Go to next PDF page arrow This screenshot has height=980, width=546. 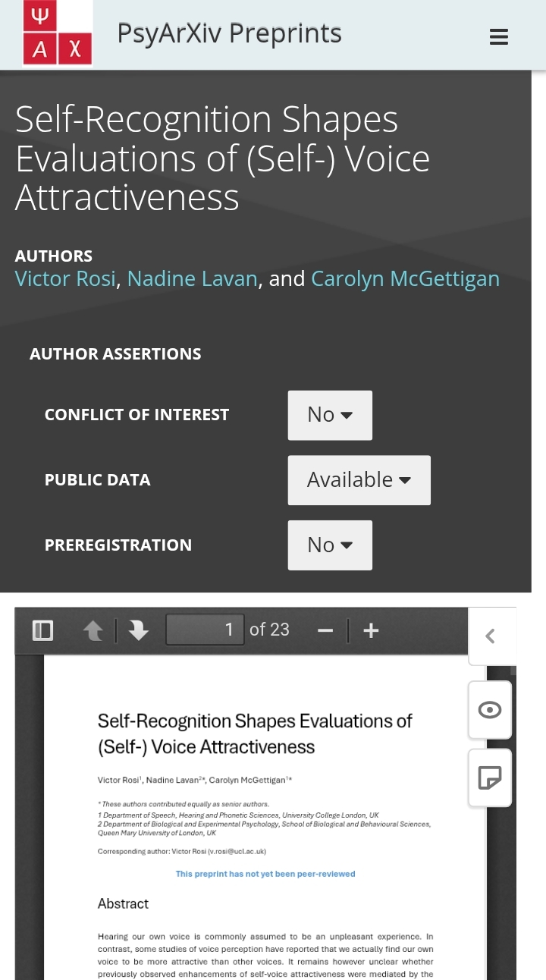point(138,630)
